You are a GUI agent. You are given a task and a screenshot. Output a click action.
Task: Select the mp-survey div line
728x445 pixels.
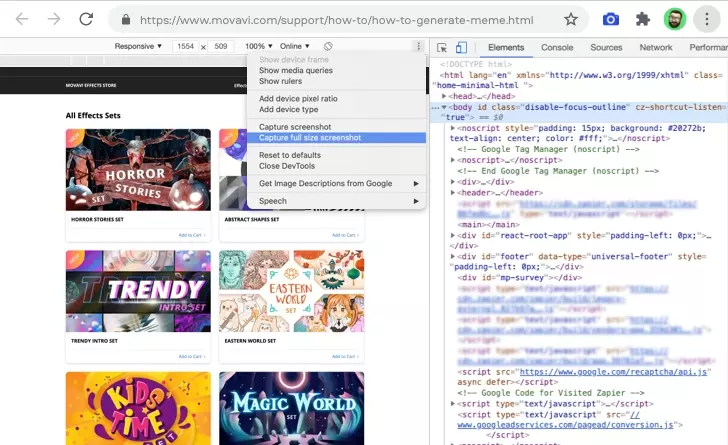click(520, 278)
